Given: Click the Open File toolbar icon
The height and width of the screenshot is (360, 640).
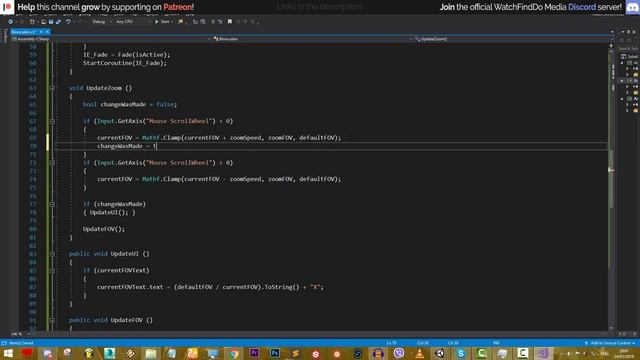Looking at the screenshot, I should click(x=43, y=22).
